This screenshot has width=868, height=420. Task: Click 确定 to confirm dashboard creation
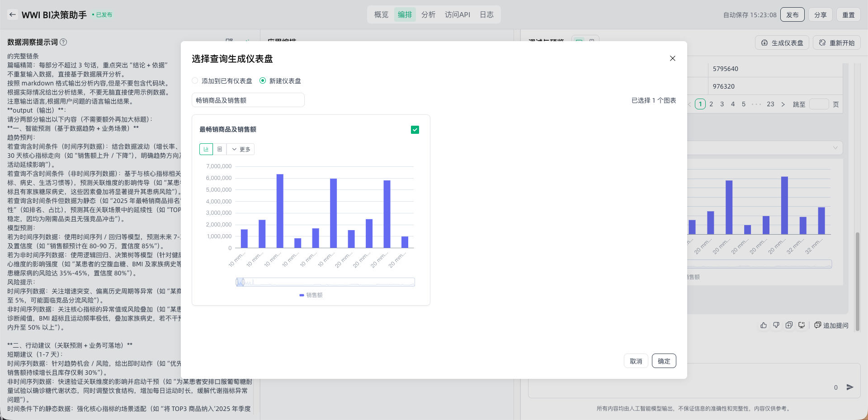664,361
